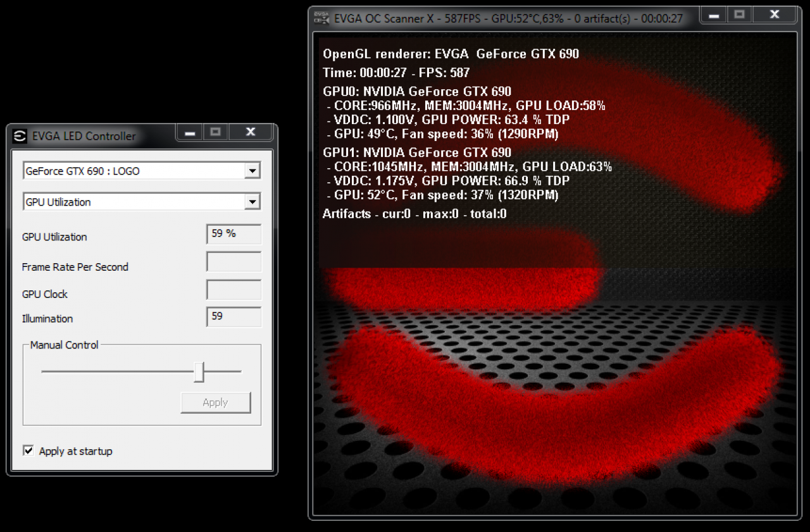
Task: Click the Illumination field showing 59
Action: point(234,317)
